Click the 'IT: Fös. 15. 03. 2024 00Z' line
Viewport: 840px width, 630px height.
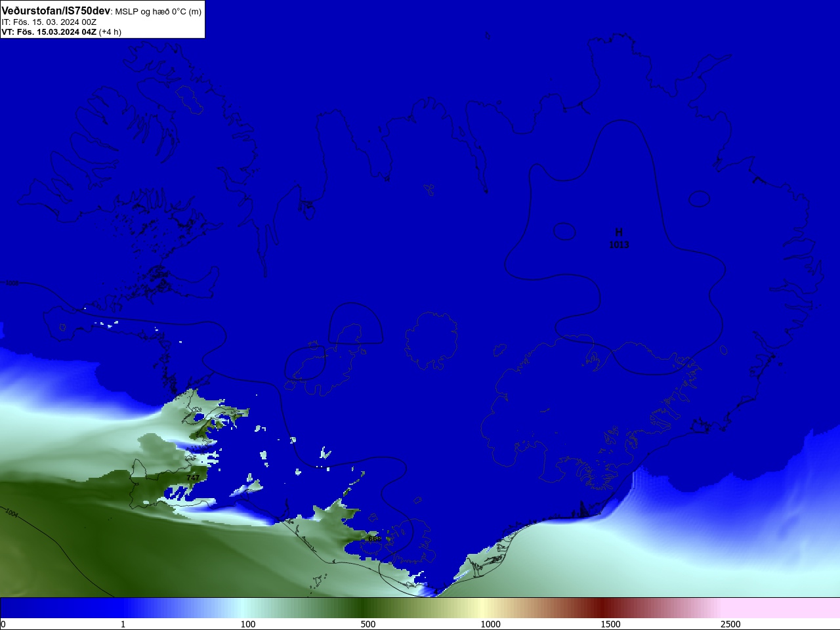[49, 22]
